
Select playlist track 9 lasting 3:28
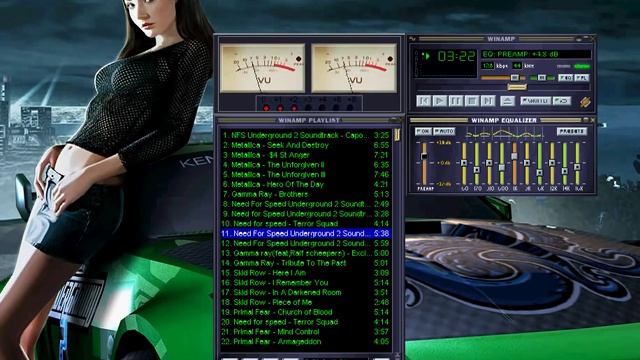click(305, 213)
